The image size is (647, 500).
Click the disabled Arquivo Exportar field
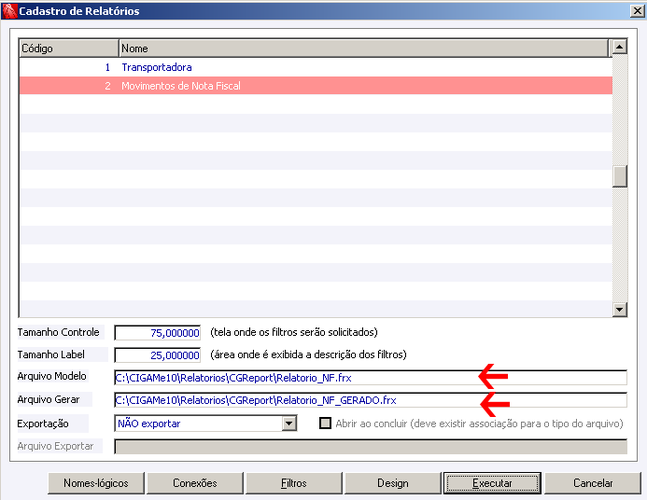371,446
